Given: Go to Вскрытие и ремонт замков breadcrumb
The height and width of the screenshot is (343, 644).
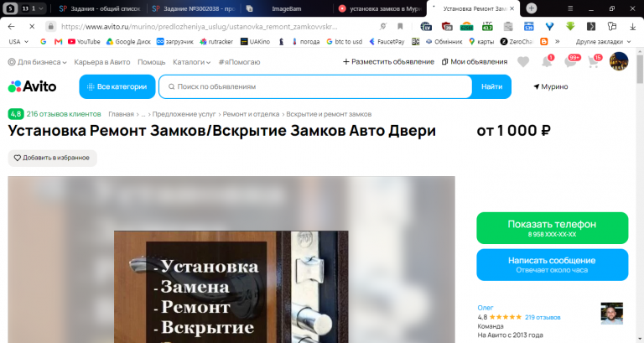Looking at the screenshot, I should (x=329, y=114).
